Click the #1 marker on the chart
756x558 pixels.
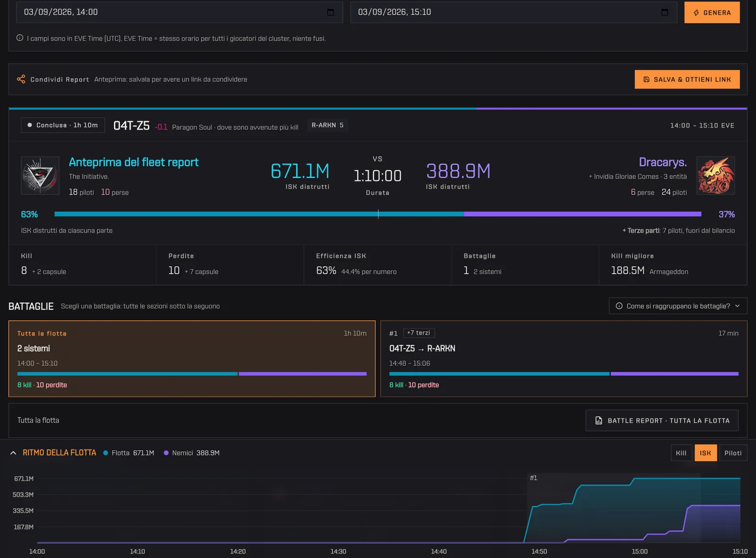(x=533, y=478)
